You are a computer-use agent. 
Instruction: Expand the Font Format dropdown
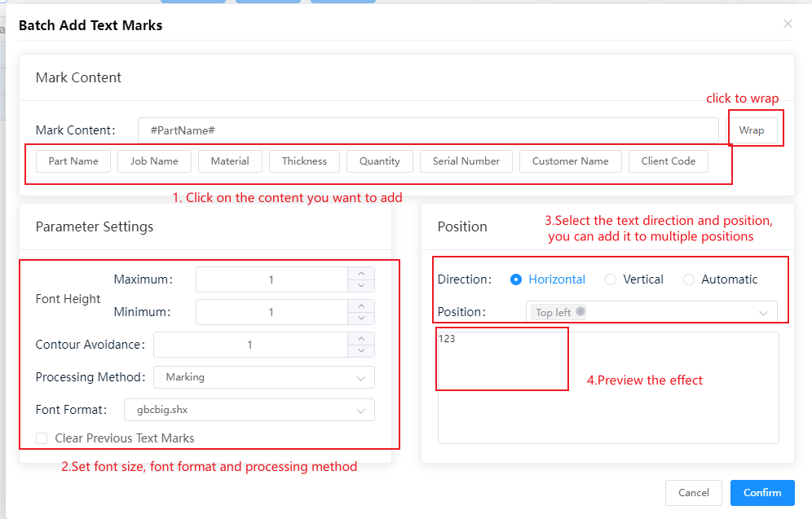(249, 410)
